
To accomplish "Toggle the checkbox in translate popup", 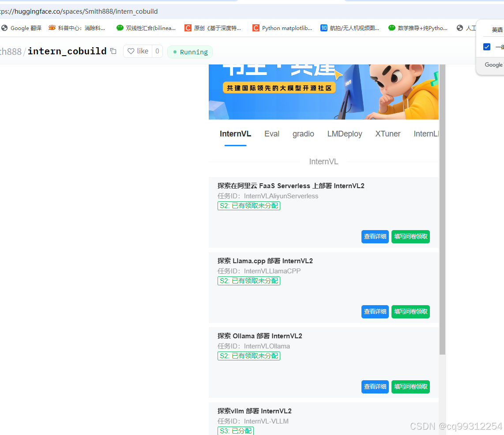I will (x=487, y=47).
